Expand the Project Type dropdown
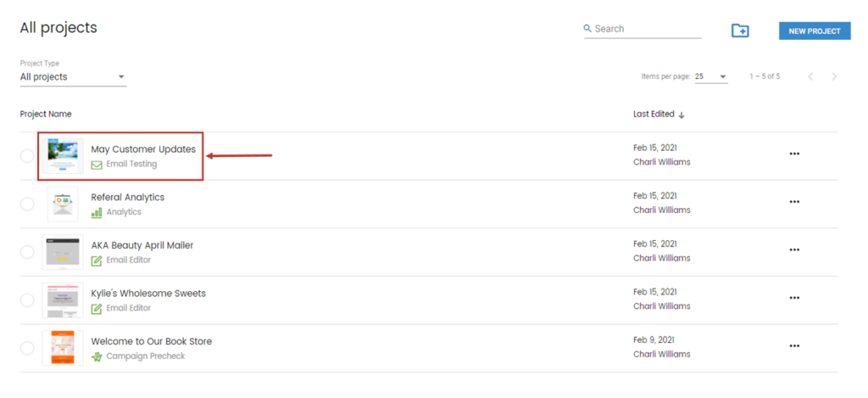 (x=73, y=77)
